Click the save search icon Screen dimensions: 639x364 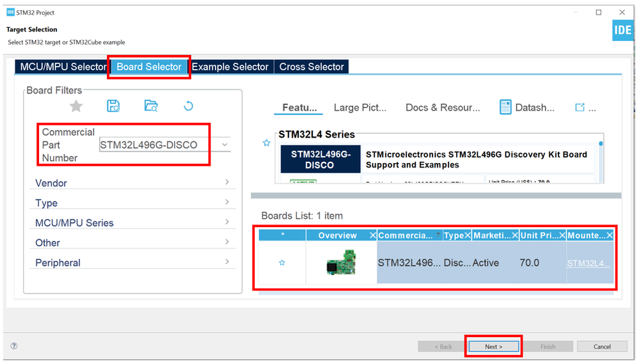tap(113, 106)
